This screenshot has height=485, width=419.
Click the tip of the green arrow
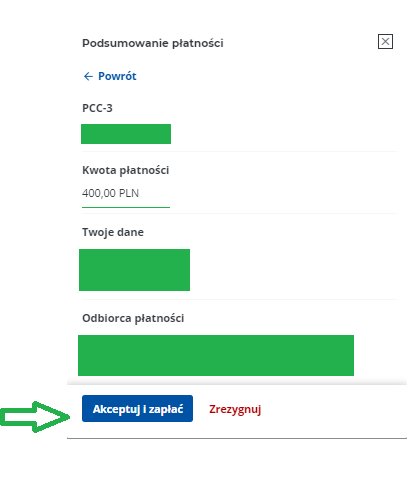68,417
